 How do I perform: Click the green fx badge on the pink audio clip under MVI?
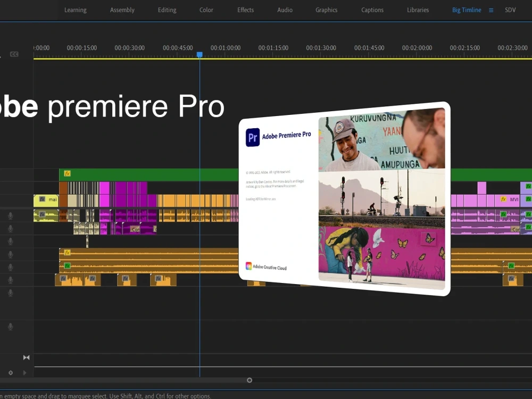pos(503,214)
